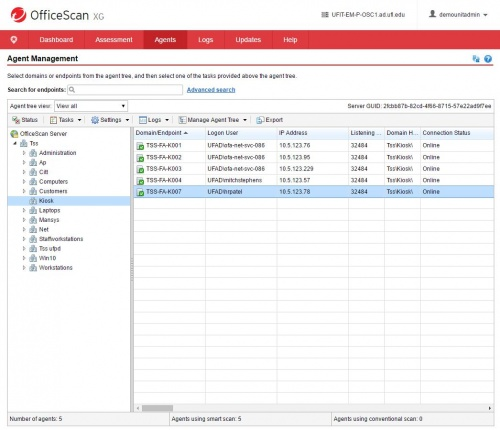Open the Logs tab in red bar

[205, 40]
